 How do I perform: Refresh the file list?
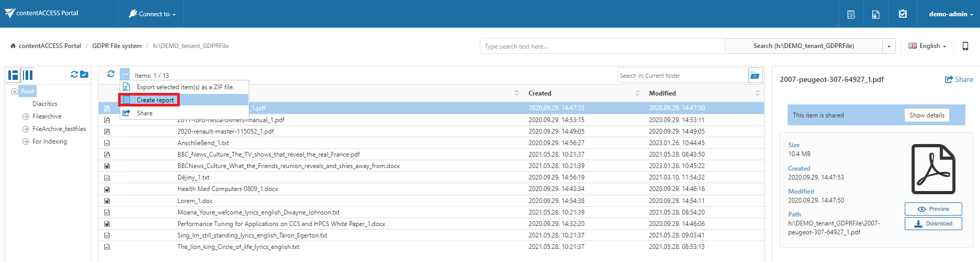[x=111, y=74]
